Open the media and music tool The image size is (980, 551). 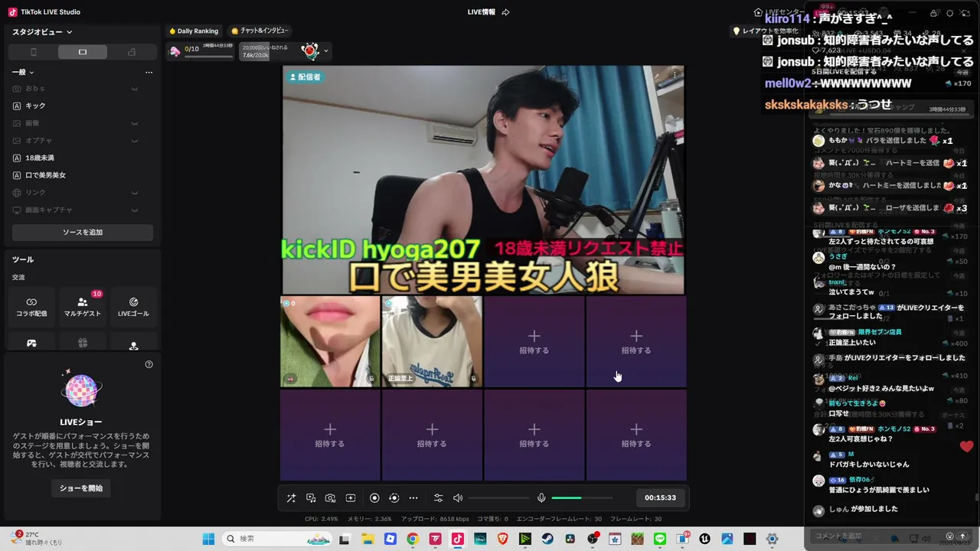click(311, 498)
